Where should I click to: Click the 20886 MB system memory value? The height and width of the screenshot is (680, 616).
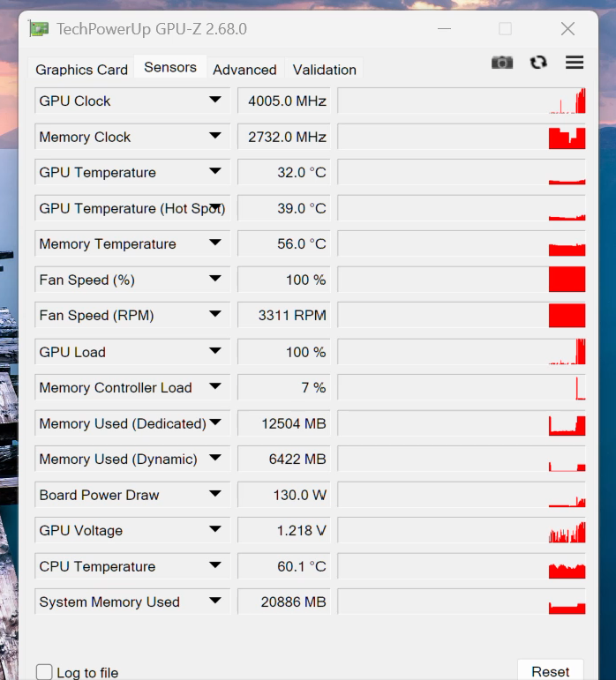[284, 602]
